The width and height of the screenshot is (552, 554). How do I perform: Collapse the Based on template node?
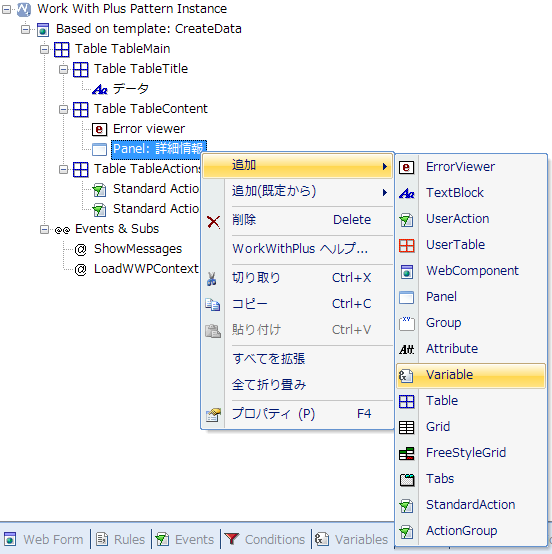pyautogui.click(x=25, y=29)
